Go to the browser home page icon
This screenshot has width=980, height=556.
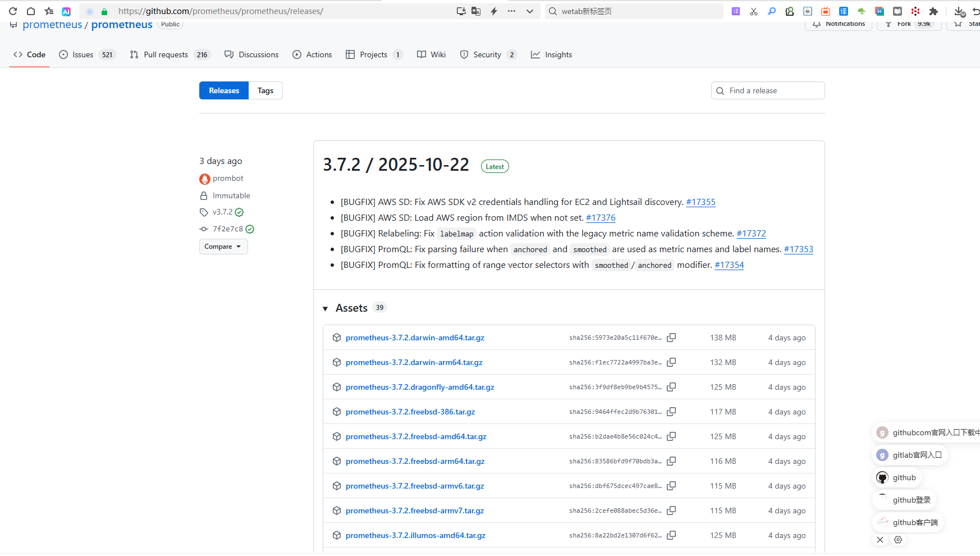tap(31, 11)
